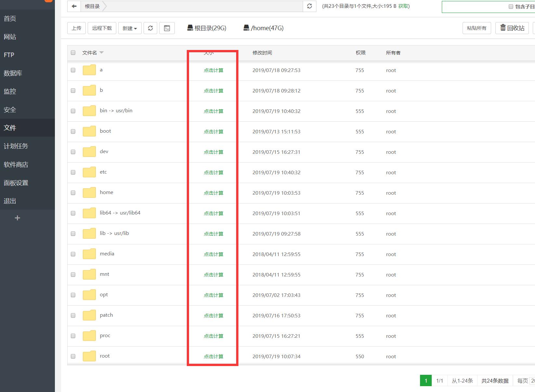Screen dimensions: 535x392
Task: Go to 软件商店 in sidebar
Action: (x=16, y=165)
